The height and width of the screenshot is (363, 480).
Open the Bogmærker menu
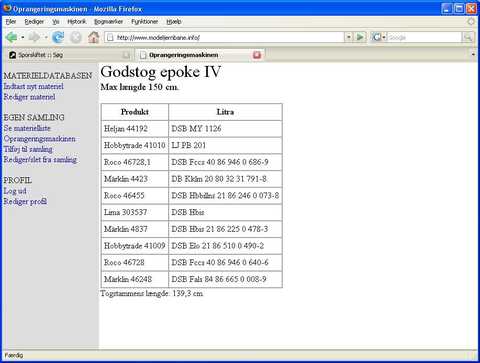pos(108,22)
